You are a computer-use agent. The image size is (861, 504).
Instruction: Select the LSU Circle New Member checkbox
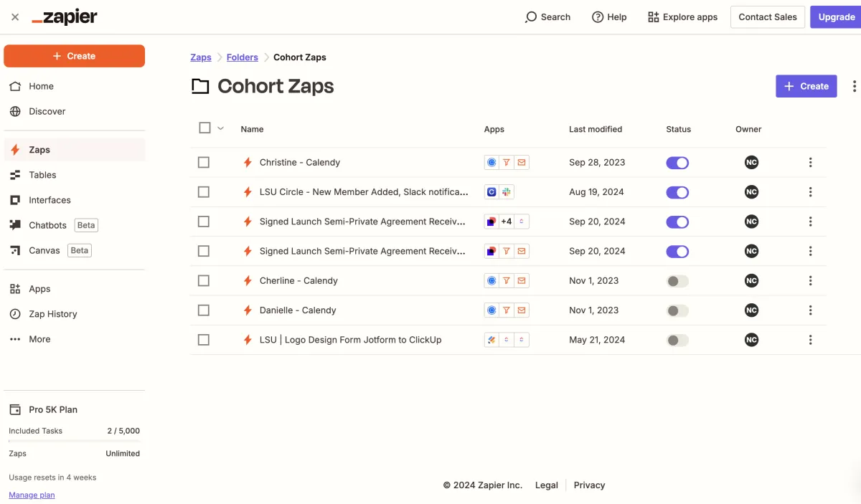[x=204, y=192]
